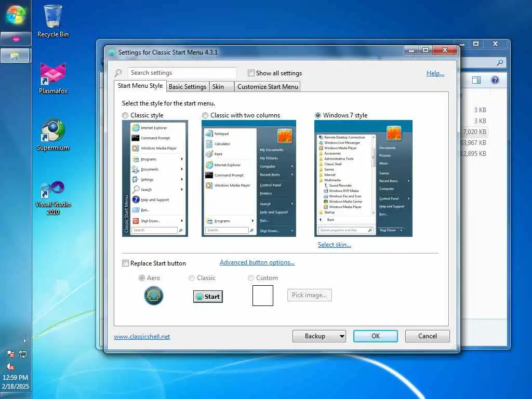This screenshot has height=399, width=532.
Task: Click the empty custom button image box
Action: [x=262, y=296]
